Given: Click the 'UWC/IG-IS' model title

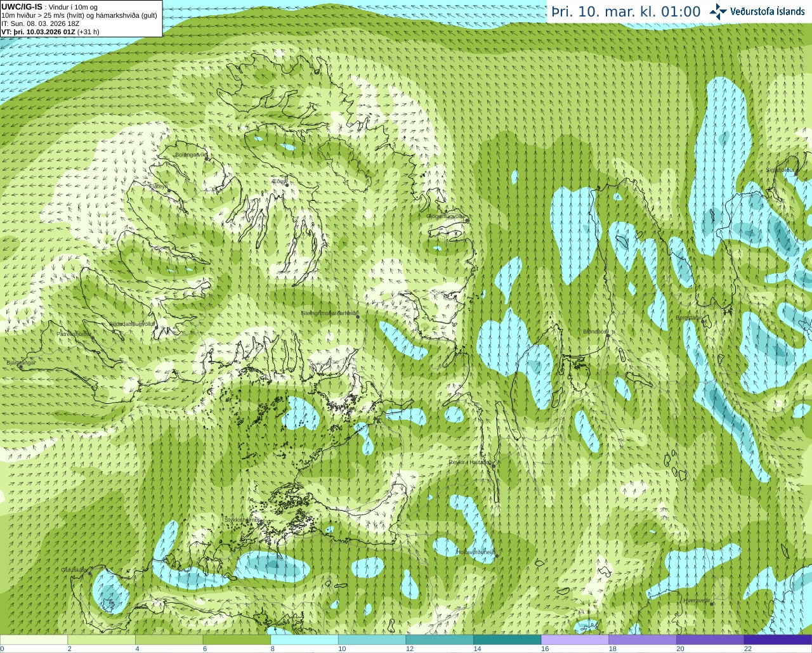Looking at the screenshot, I should pyautogui.click(x=22, y=7).
